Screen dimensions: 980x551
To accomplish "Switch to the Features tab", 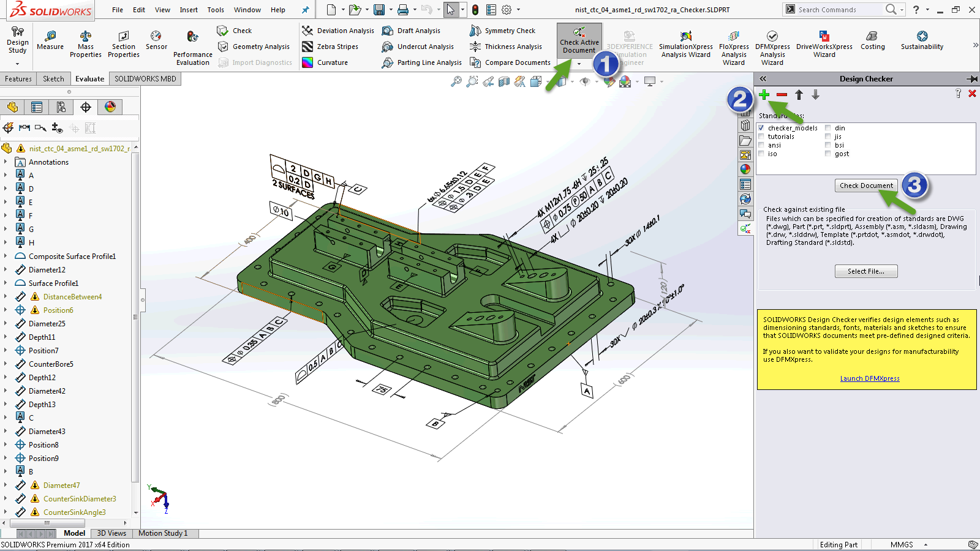I will tap(18, 79).
